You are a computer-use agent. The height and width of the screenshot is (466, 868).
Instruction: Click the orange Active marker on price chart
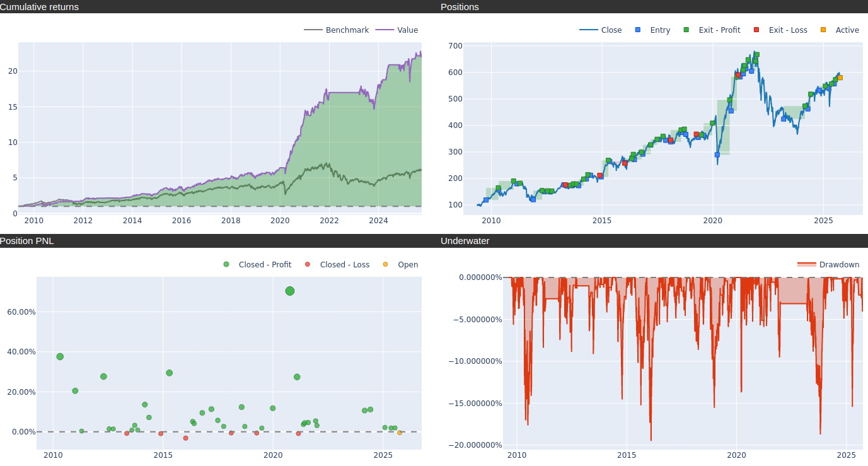pos(840,78)
